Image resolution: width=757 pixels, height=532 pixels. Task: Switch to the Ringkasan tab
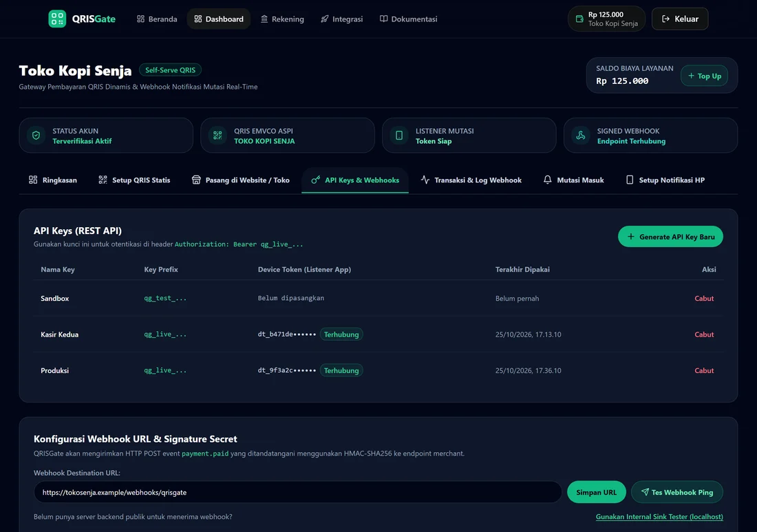[x=52, y=180]
